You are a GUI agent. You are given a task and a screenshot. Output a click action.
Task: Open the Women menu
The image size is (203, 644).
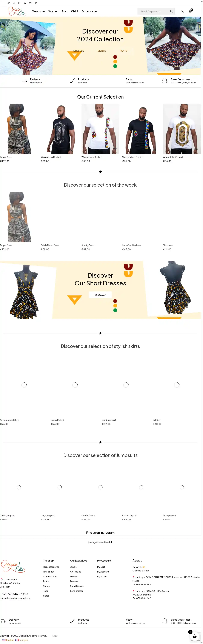(x=53, y=11)
